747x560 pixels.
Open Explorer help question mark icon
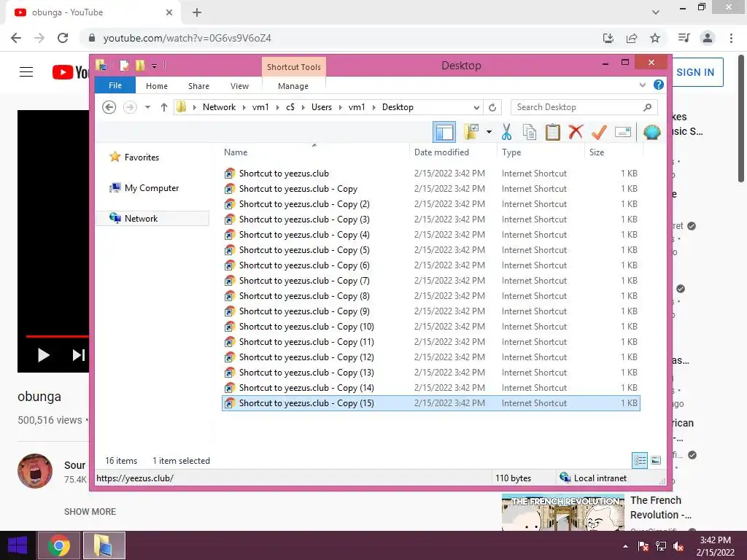(659, 85)
